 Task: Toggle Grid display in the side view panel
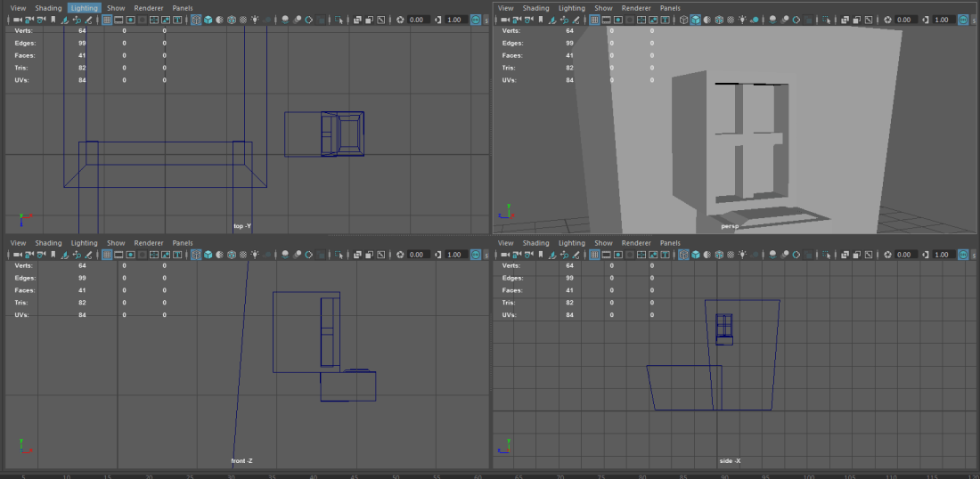pos(594,255)
